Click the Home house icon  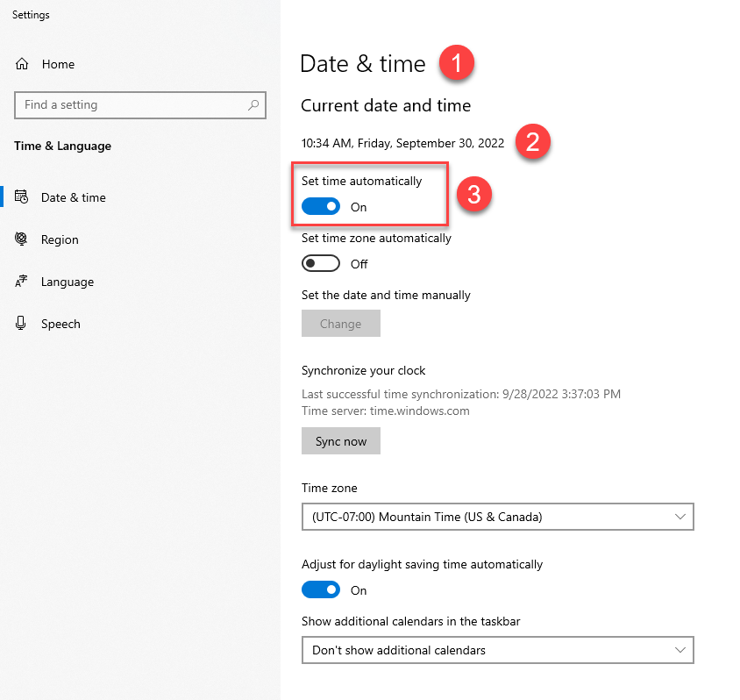click(x=22, y=64)
